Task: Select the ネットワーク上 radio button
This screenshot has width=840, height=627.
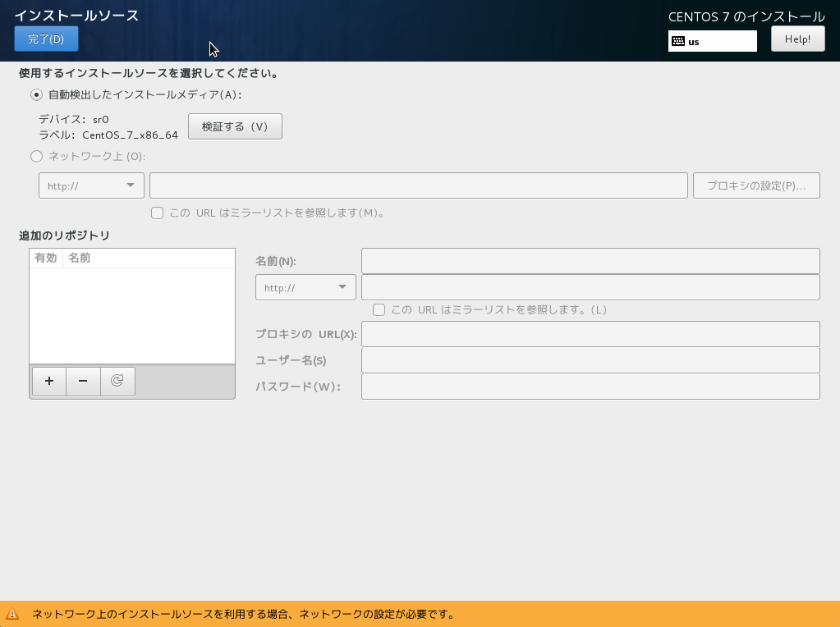Action: pos(36,157)
